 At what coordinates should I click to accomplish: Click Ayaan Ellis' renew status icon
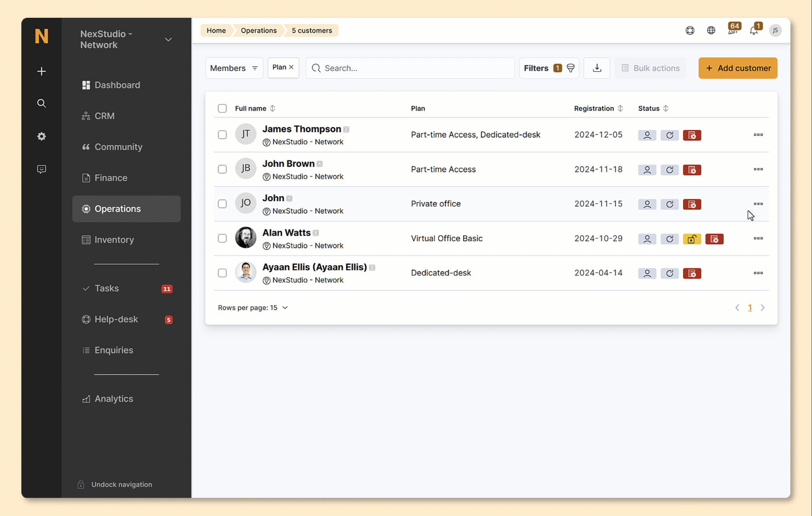pos(670,274)
